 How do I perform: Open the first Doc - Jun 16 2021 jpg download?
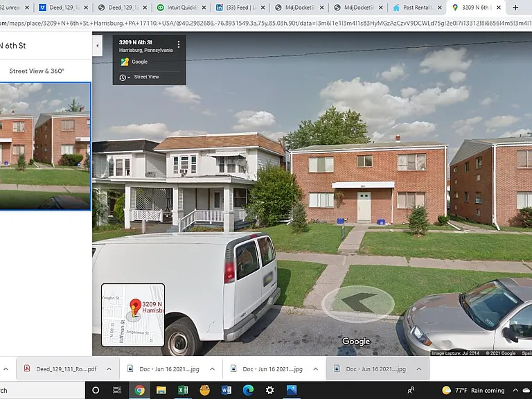[165, 369]
